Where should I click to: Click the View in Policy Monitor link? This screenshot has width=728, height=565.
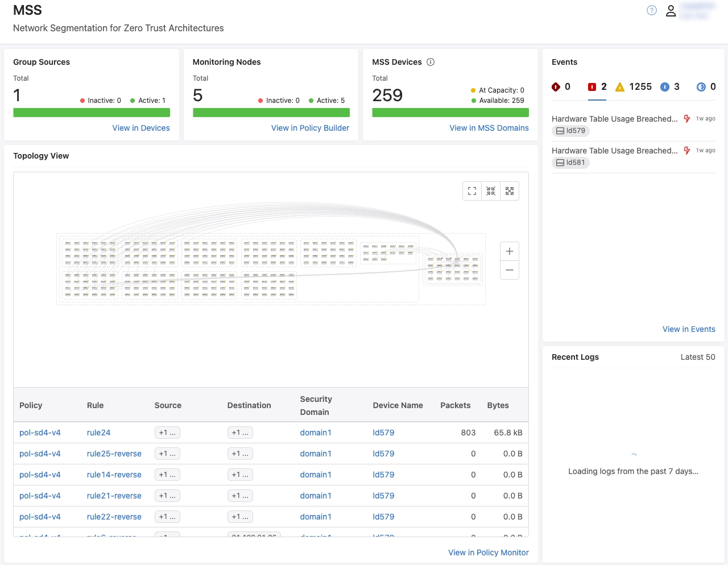[488, 552]
